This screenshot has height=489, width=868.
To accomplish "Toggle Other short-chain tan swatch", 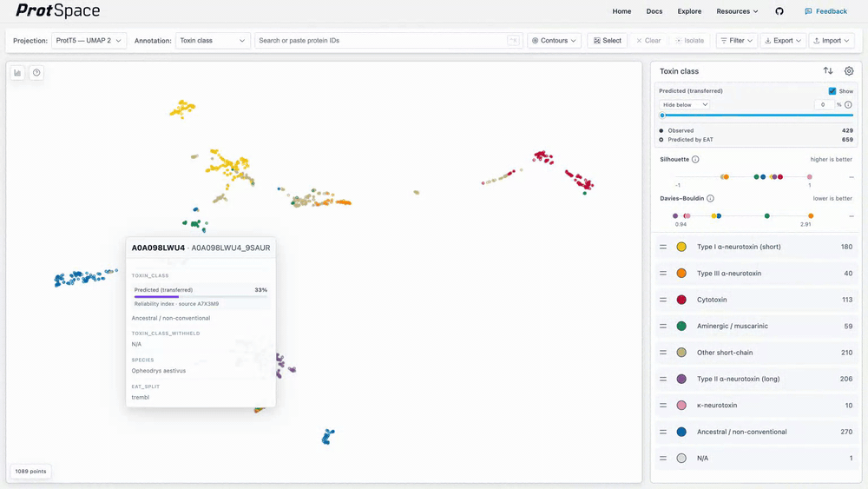I will pos(681,353).
